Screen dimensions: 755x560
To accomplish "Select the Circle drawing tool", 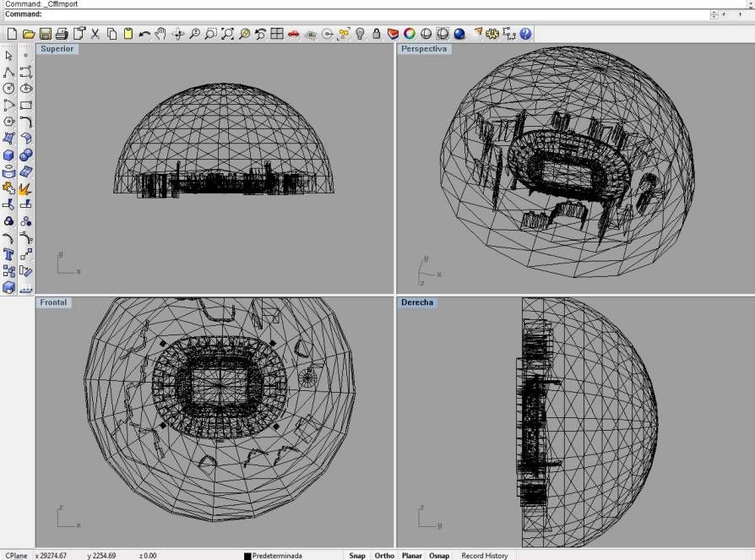I will click(9, 88).
